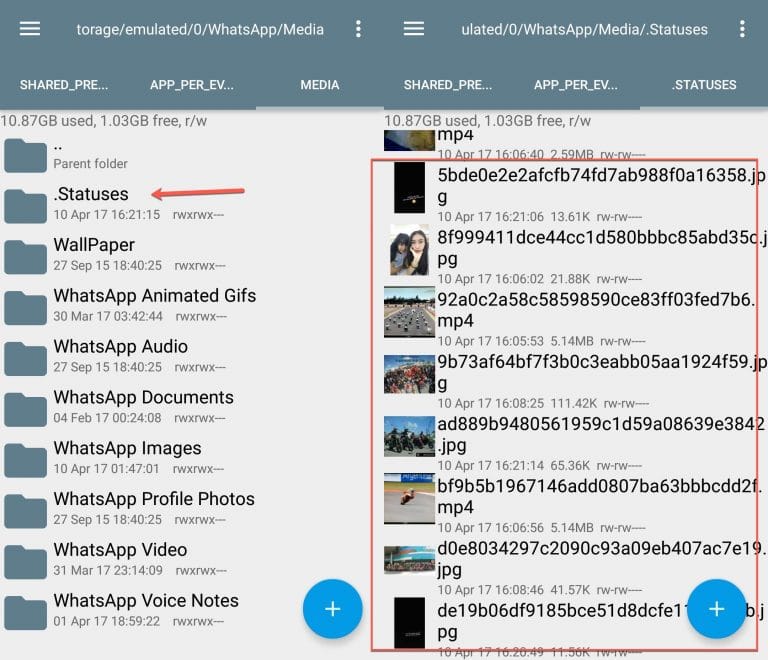Open the Parent folder icon
This screenshot has width=768, height=660.
(25, 156)
